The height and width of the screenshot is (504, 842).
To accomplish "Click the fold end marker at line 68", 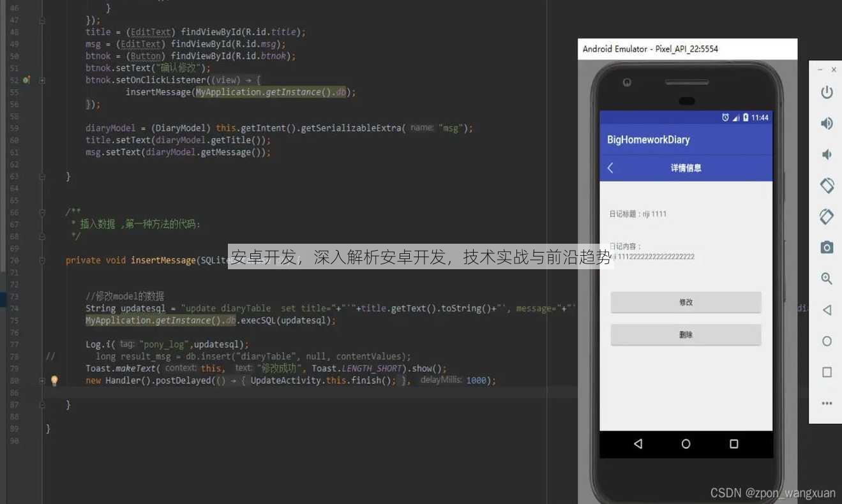I will pyautogui.click(x=42, y=237).
